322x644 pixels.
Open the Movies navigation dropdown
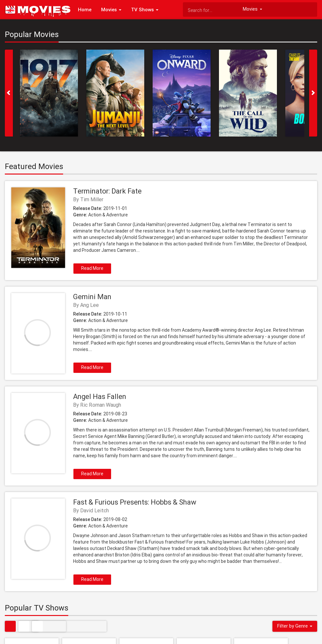click(111, 10)
